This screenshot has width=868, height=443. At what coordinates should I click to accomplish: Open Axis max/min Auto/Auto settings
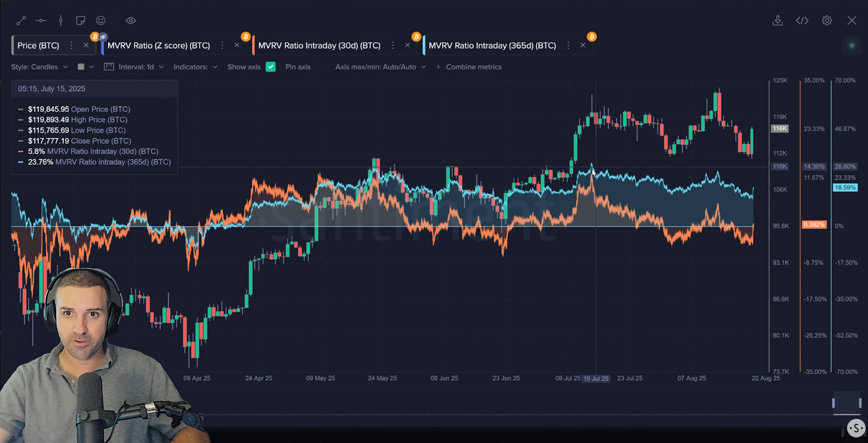[380, 67]
